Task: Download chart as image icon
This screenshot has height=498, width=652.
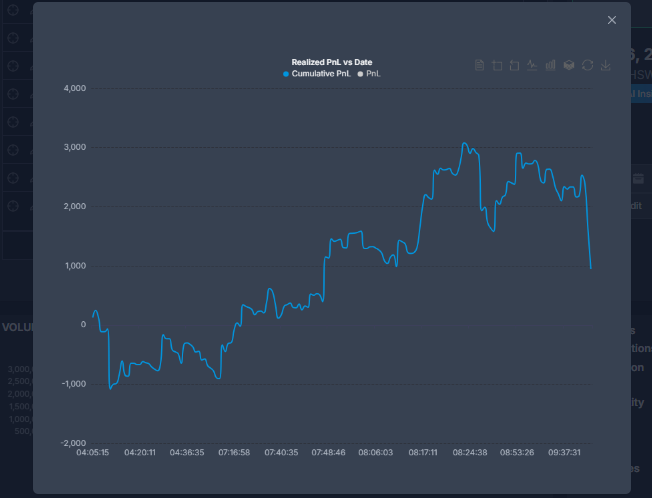Action: point(605,65)
